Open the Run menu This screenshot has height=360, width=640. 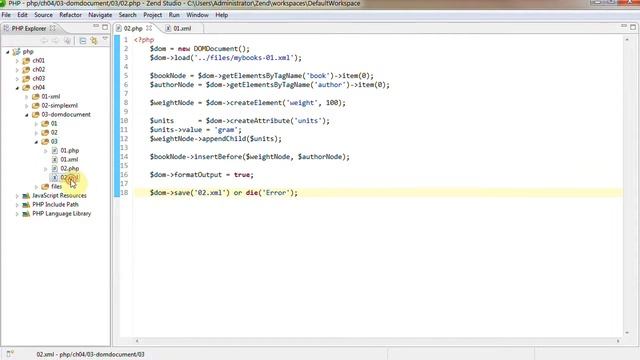174,15
